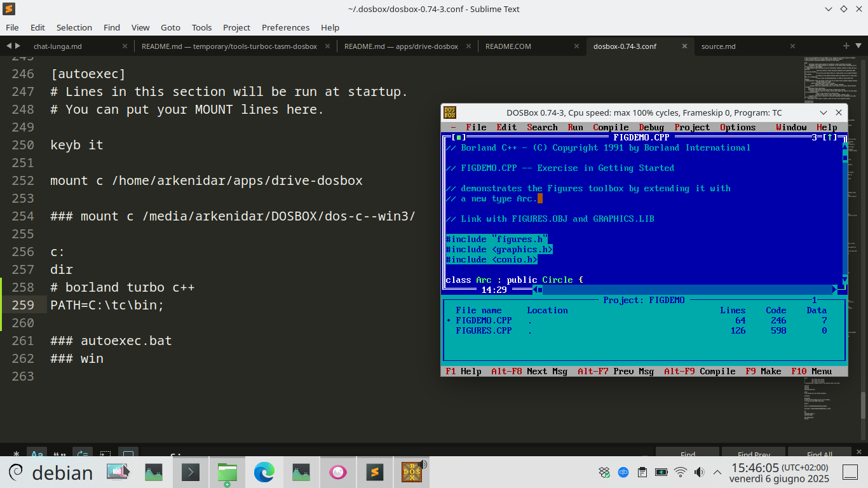
Task: Click FIGDEMO.CPP editor zoom arrow box
Action: 830,137
